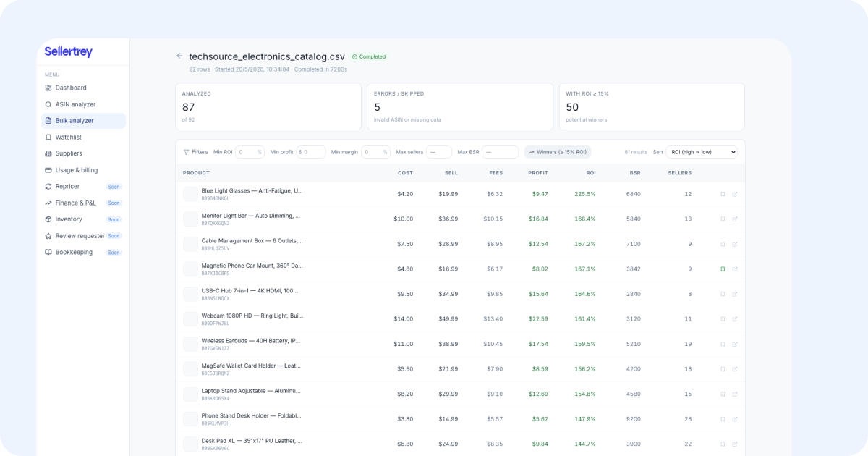Add Blue Light Glasses to watchlist
Viewport: 868px width, 456px height.
723,194
